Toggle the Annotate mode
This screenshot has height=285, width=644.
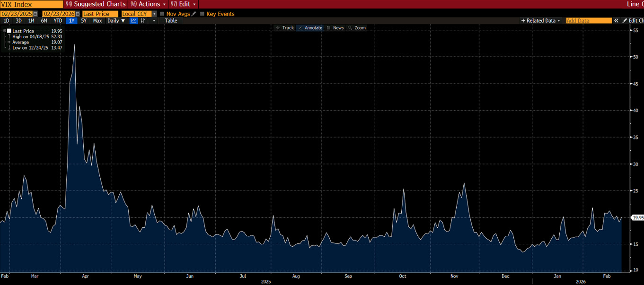pos(310,28)
